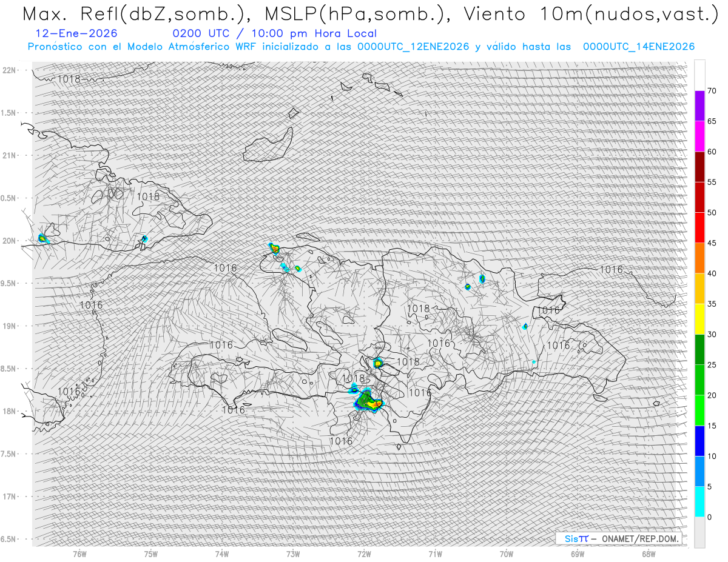
Task: Click the colorbar value "40"
Action: pos(712,273)
